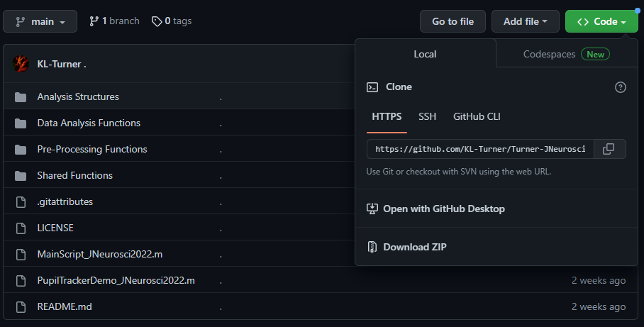Click the zip file icon
The height and width of the screenshot is (327, 644).
[x=372, y=247]
